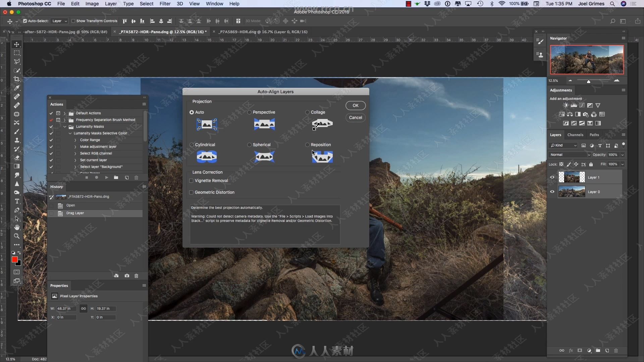Open the Filter menu in menu bar

165,4
